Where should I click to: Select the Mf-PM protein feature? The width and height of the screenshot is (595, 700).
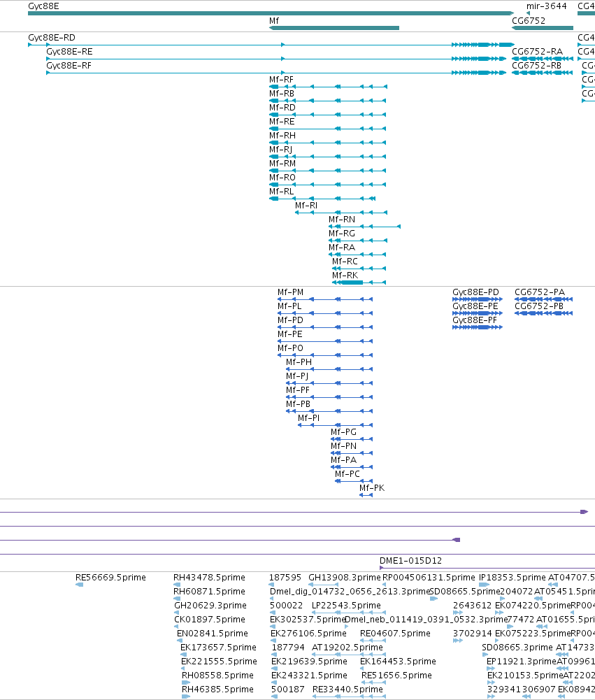(x=325, y=299)
